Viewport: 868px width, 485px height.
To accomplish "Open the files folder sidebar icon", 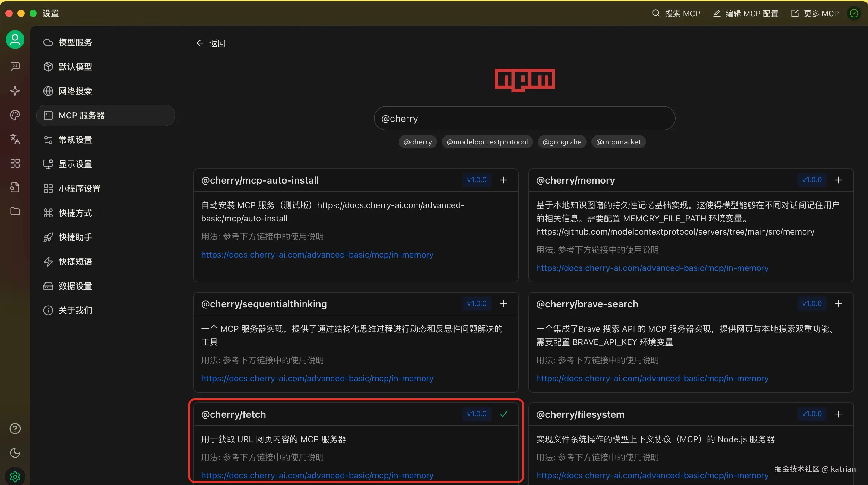I will click(15, 211).
